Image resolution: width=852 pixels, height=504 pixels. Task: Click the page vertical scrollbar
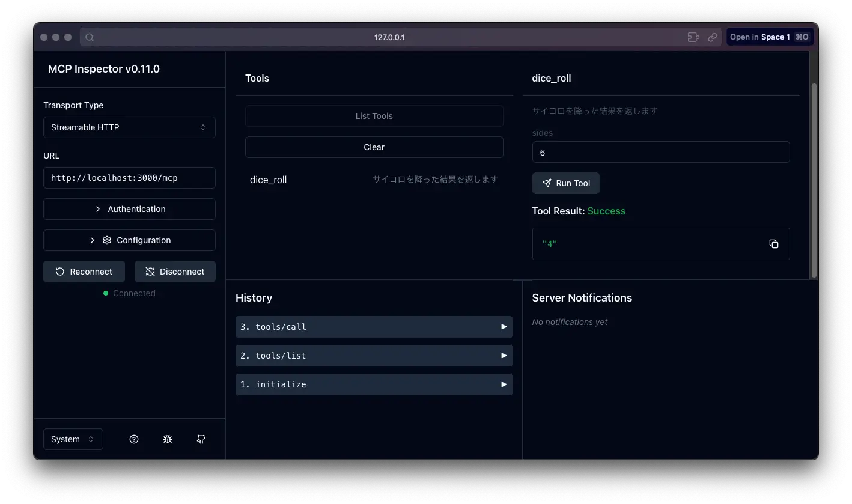(x=814, y=180)
